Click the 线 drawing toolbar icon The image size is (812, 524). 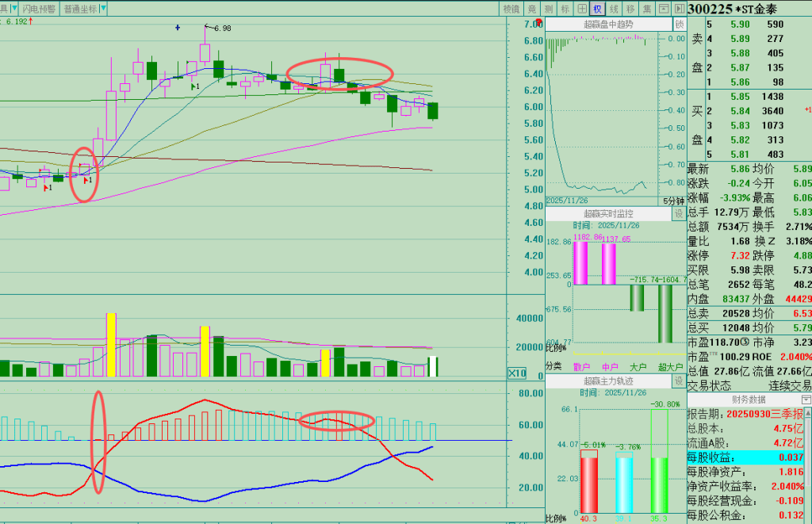[x=614, y=9]
